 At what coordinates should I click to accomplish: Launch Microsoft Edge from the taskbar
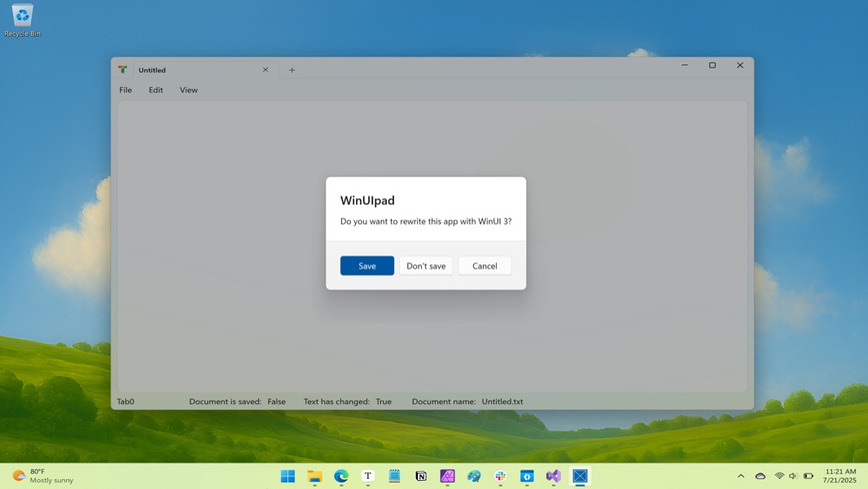click(341, 476)
